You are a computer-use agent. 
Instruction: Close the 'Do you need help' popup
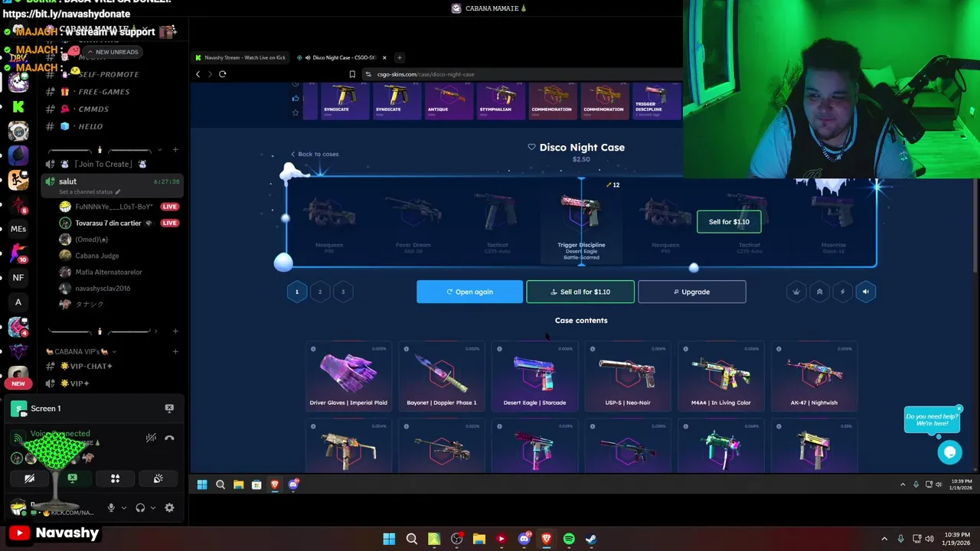(x=959, y=409)
